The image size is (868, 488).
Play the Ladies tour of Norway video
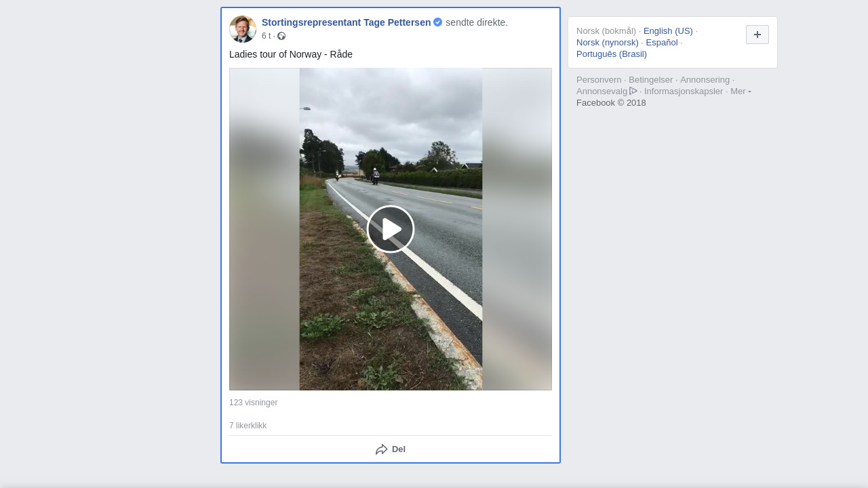tap(391, 229)
